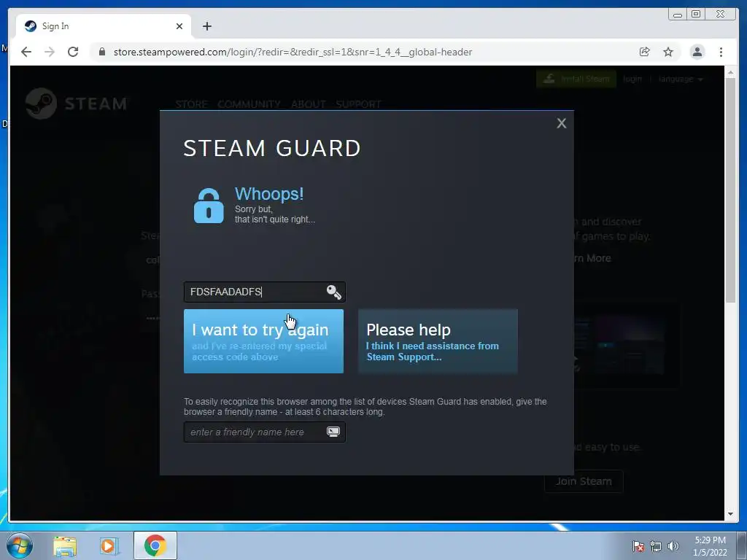Bookmark this page with the star
The image size is (747, 560).
(x=668, y=52)
